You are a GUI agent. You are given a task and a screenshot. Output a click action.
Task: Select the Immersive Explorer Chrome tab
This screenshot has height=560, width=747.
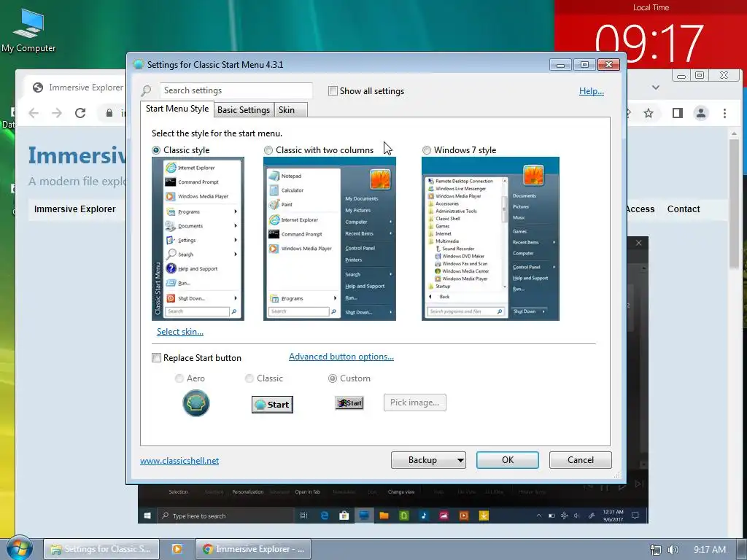[77, 87]
